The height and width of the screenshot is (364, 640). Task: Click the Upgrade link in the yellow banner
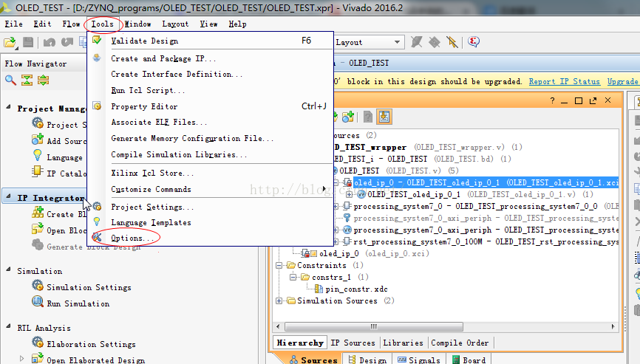pyautogui.click(x=622, y=81)
